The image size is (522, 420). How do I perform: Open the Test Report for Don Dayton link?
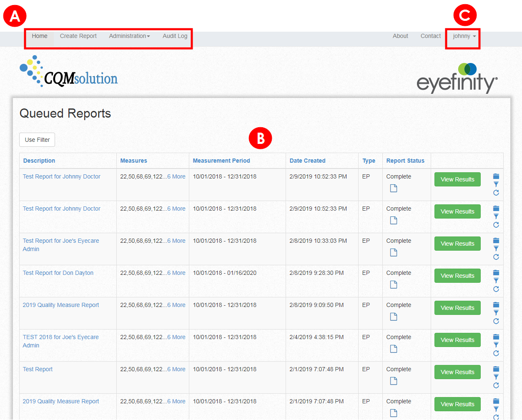click(x=58, y=273)
